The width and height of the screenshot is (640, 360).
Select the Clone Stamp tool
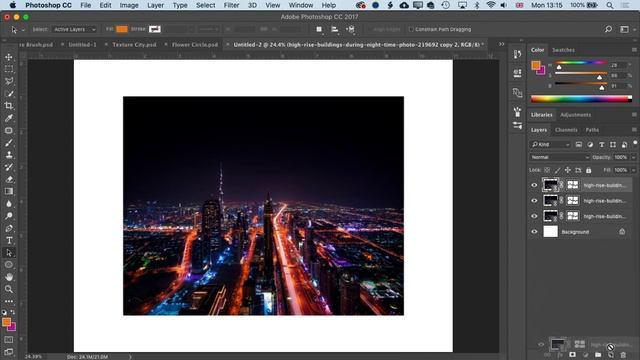point(9,155)
